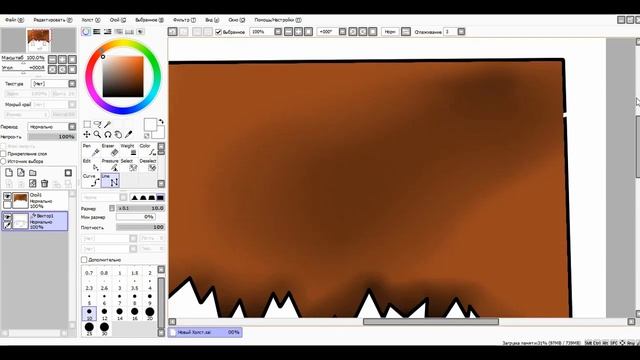Zoom out canvas with toolbar minus button
640x360 pixels.
289,31
